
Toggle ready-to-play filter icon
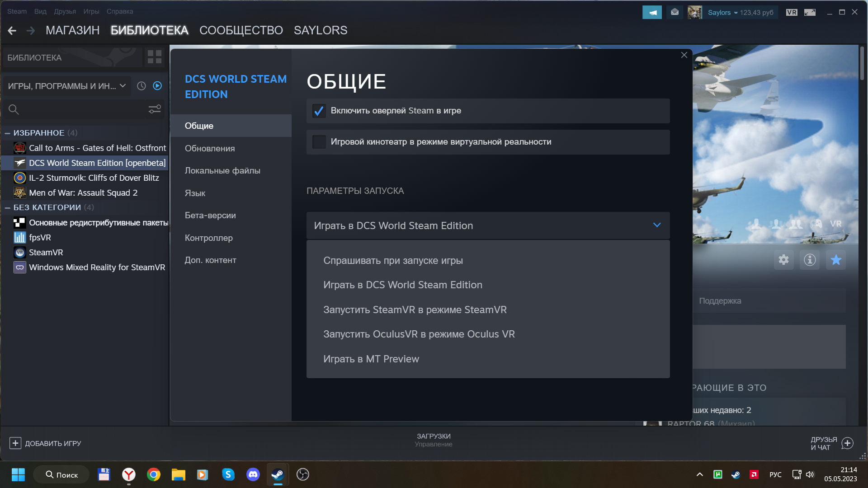tap(157, 86)
